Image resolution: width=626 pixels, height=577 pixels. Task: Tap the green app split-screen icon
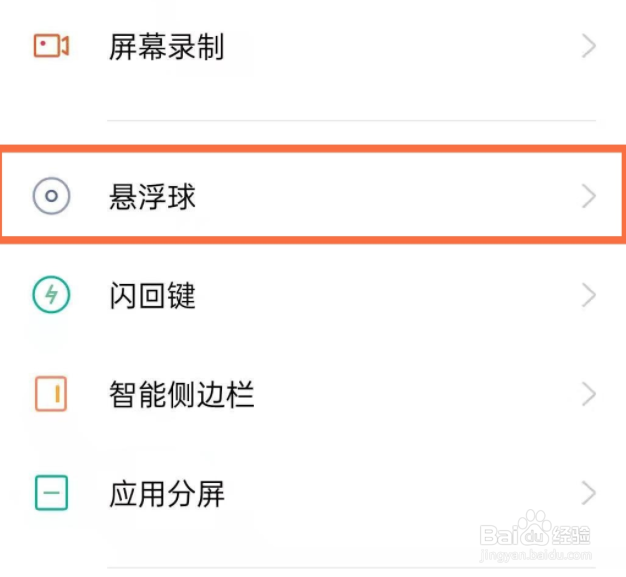(51, 493)
